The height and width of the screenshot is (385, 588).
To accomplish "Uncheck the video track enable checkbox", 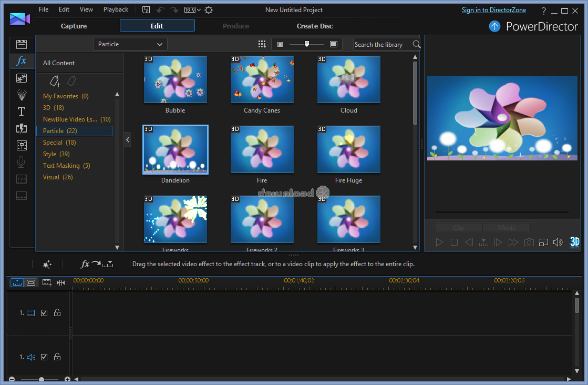I will 44,313.
